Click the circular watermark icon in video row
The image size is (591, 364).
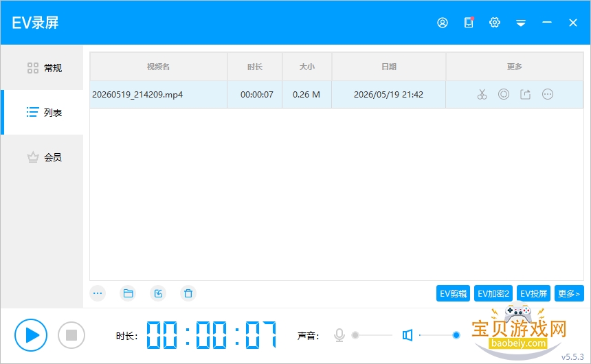coord(504,94)
